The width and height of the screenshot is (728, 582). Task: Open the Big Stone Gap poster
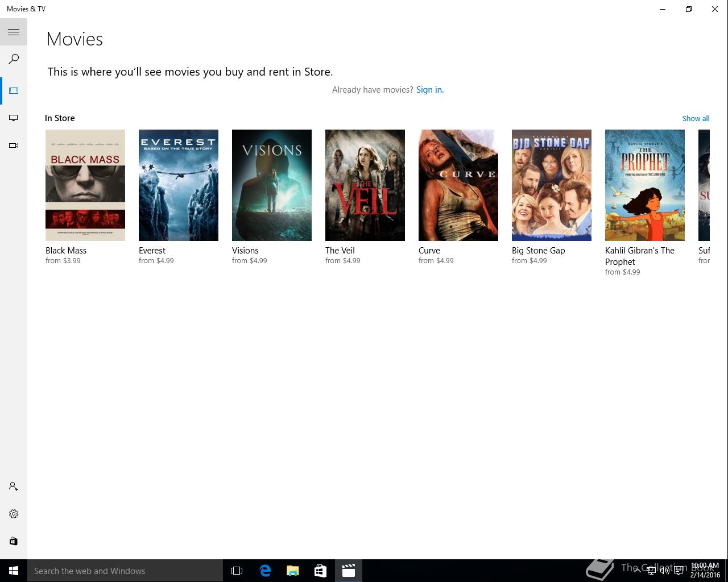(x=552, y=185)
